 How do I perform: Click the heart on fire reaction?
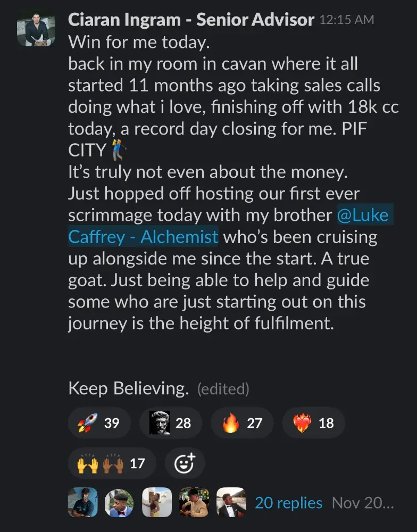click(313, 423)
